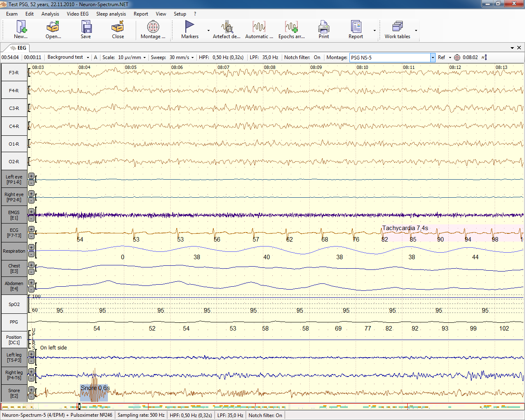Select the PPG channel label
525x420 pixels.
(x=14, y=322)
